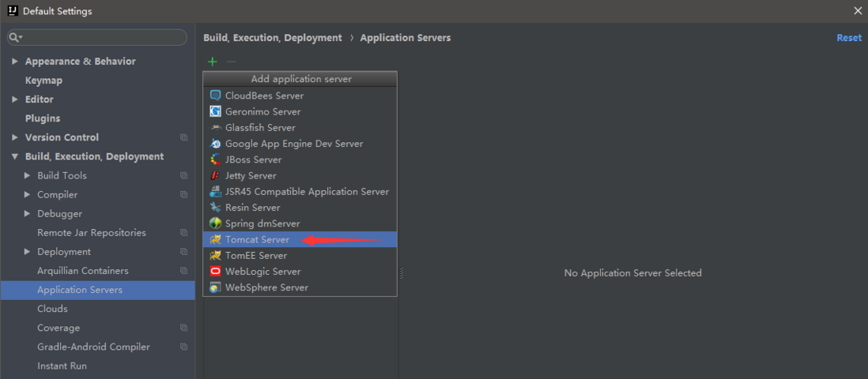Click the Google App Engine icon

(x=215, y=144)
